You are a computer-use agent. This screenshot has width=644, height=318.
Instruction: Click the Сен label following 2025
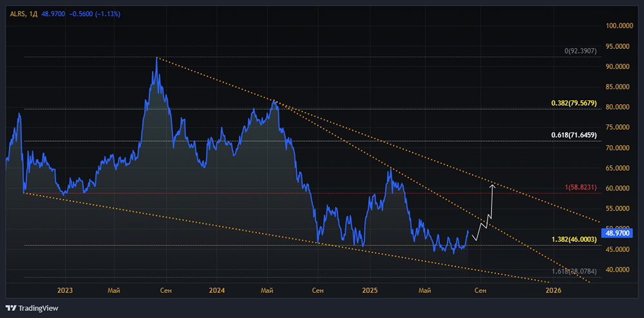[480, 291]
